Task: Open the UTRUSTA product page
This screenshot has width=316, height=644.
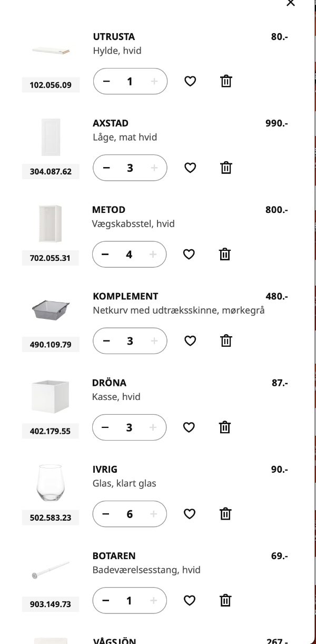Action: (x=114, y=37)
